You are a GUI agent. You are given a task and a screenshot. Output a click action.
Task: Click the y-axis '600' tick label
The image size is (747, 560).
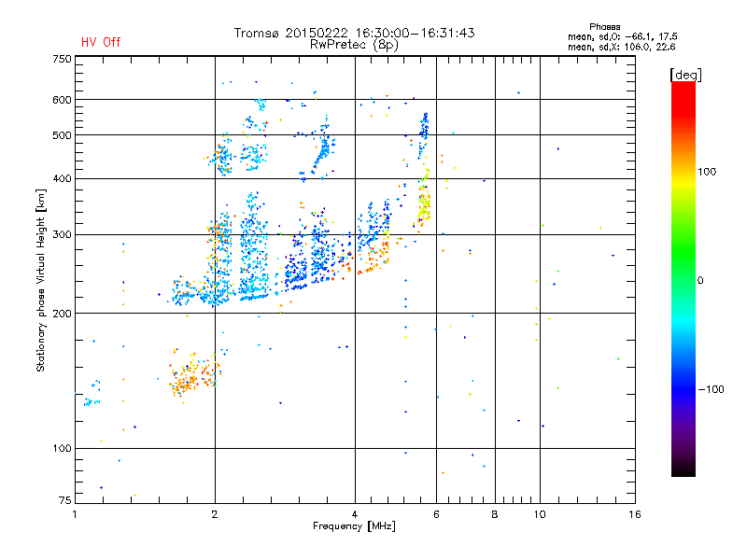pyautogui.click(x=62, y=100)
